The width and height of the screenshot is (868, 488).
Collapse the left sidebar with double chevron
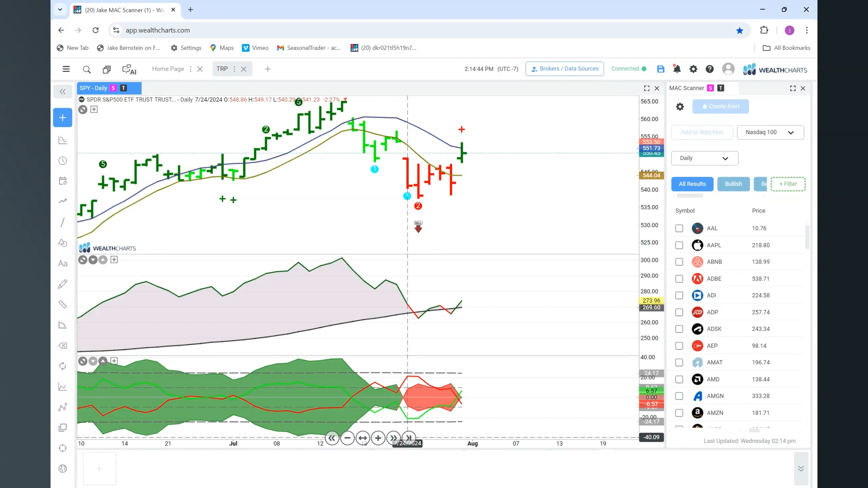click(63, 92)
